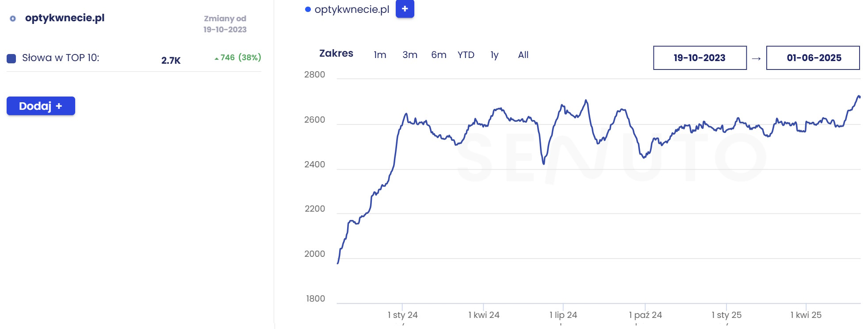Switch range to 6m
This screenshot has height=329, width=868.
(x=439, y=55)
